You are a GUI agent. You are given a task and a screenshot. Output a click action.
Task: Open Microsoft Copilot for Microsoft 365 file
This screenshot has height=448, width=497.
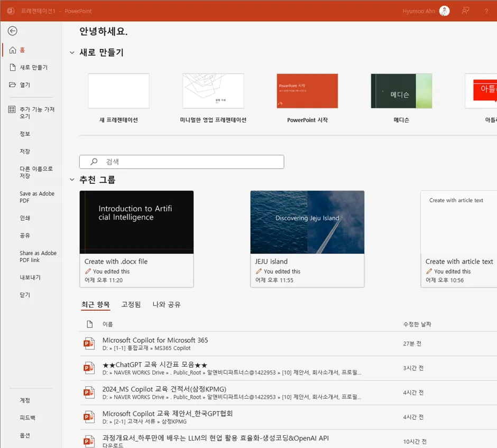155,340
